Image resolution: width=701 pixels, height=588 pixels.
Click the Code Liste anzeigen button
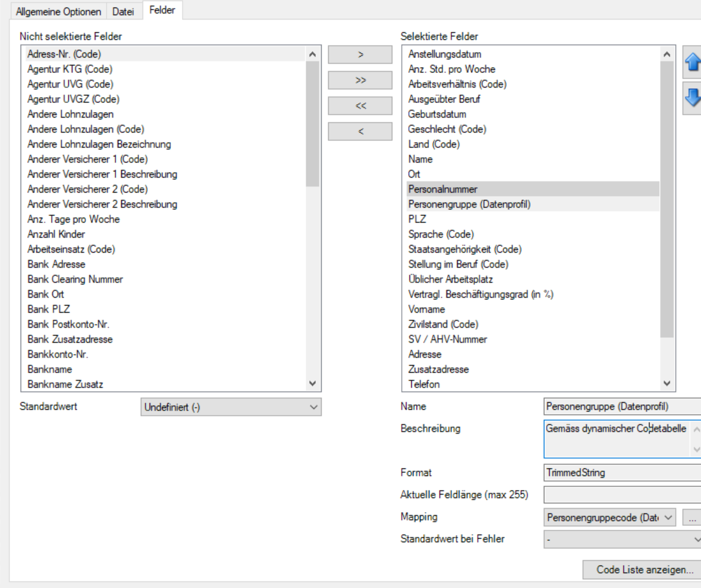642,570
